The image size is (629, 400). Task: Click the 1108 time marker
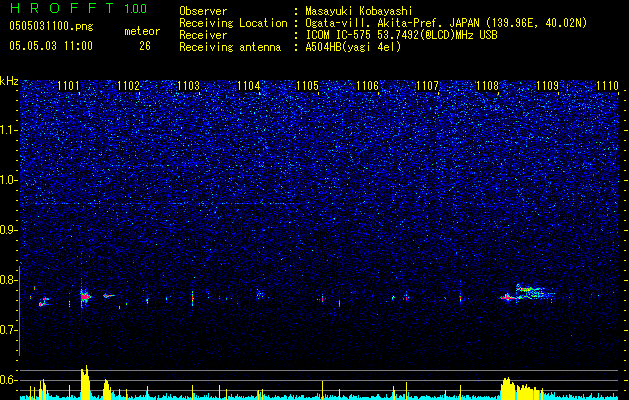(487, 86)
